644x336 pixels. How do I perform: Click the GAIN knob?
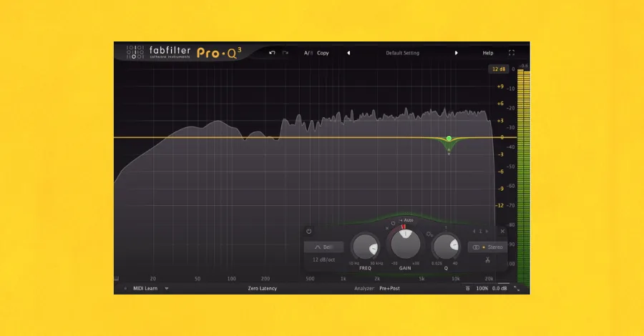tap(406, 244)
